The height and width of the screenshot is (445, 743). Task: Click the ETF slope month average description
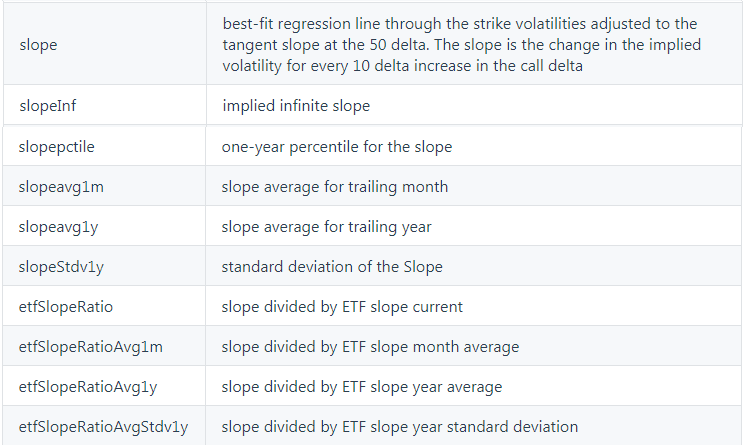370,347
